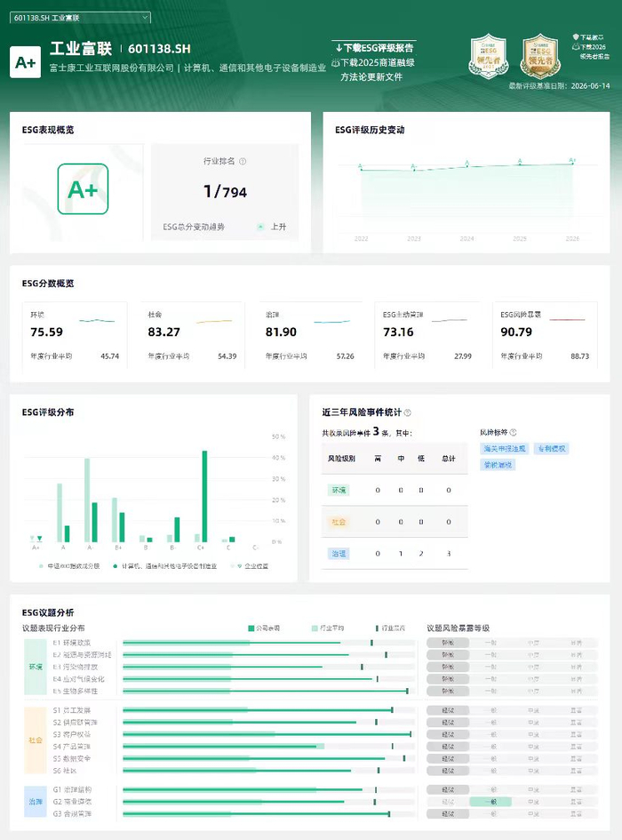Select the 社会 category block in issue analysis

36,740
